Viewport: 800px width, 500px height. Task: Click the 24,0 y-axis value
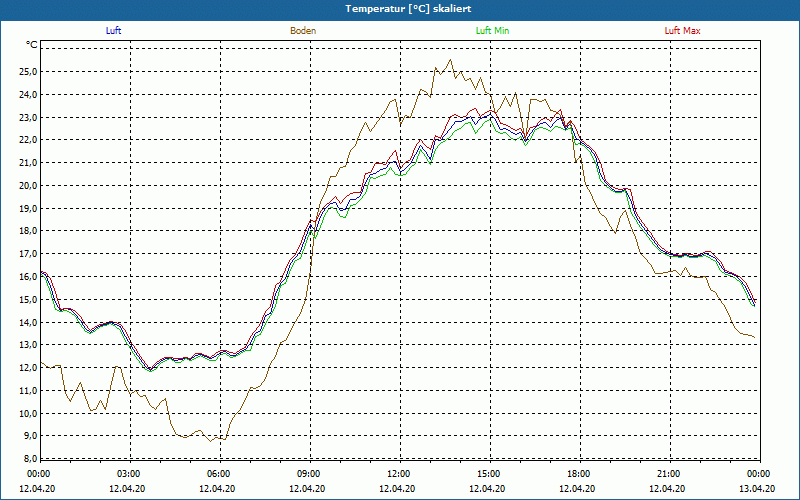28,94
